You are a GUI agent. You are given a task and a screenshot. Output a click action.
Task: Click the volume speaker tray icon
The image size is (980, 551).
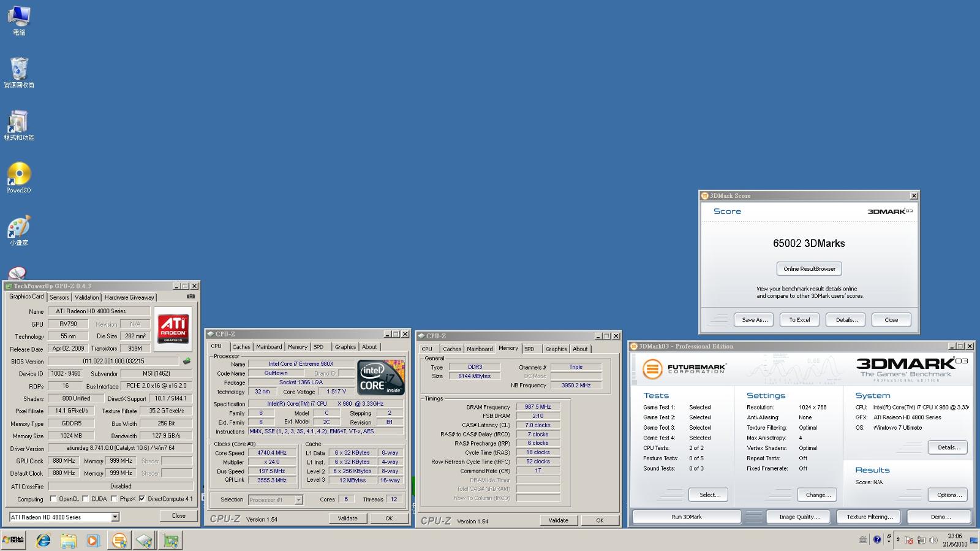click(933, 540)
